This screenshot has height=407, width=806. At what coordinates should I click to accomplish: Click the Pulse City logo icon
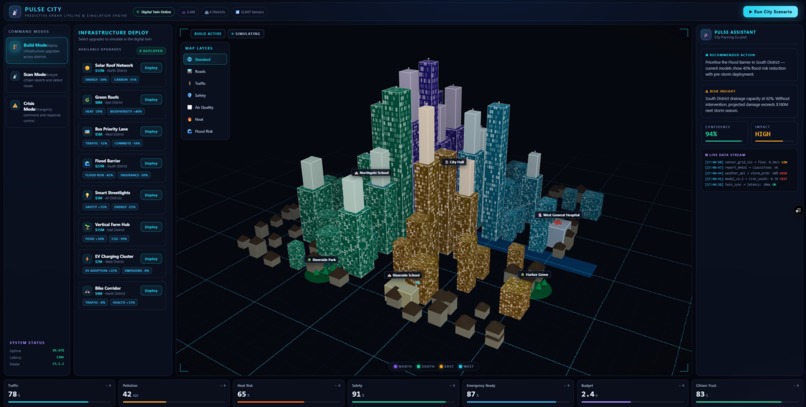[x=15, y=11]
